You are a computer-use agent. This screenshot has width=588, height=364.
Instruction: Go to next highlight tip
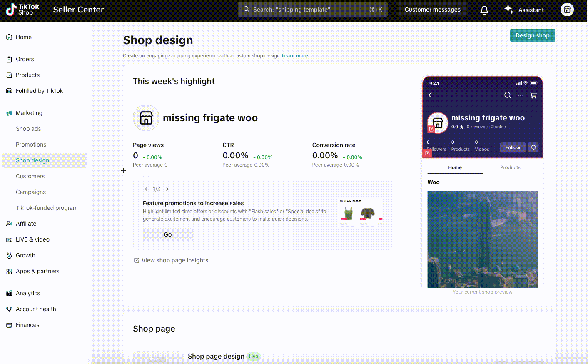pos(167,189)
